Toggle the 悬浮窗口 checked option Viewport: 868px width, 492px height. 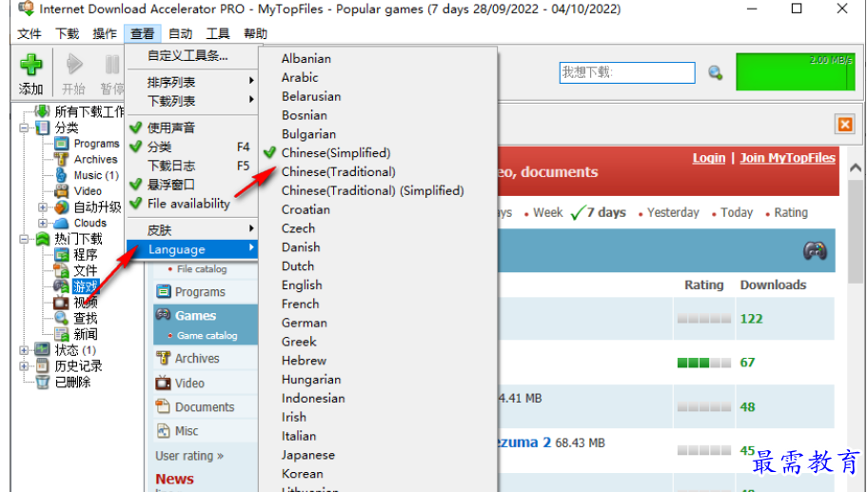[192, 185]
